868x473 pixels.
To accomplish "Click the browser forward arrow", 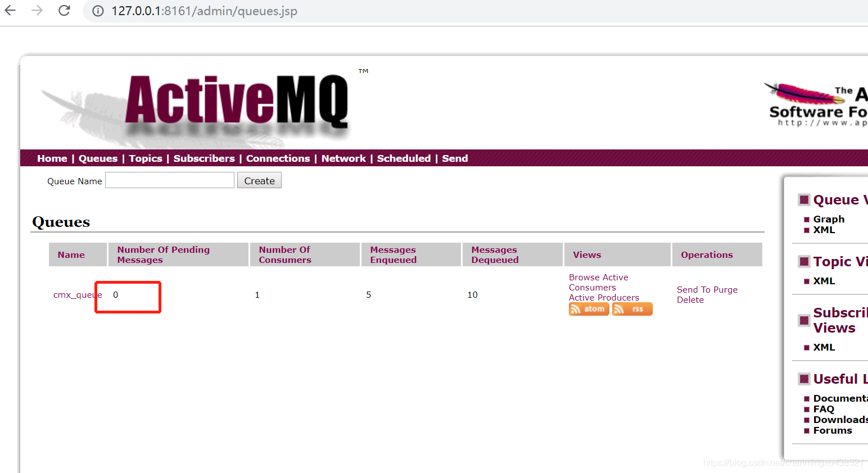I will [x=37, y=11].
